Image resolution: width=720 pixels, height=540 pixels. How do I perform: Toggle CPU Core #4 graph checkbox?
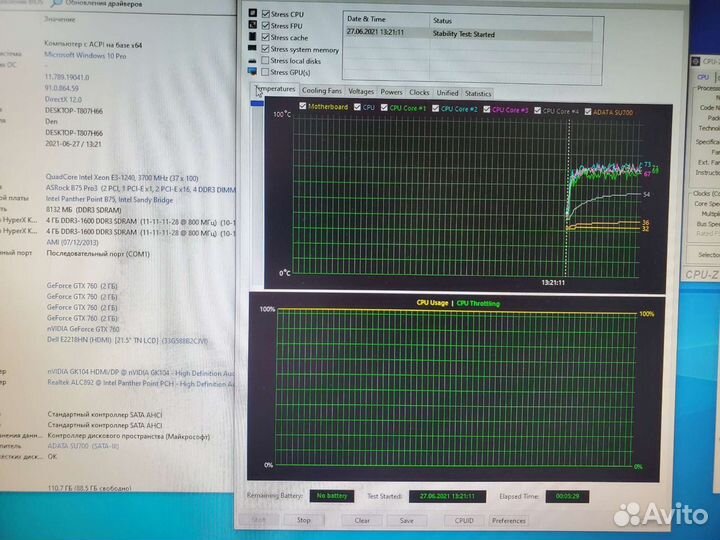coord(537,111)
